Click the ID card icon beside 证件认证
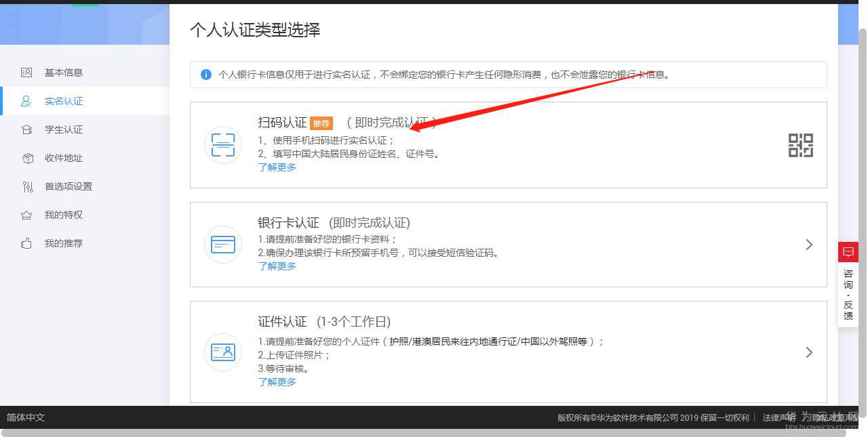868x437 pixels. pos(223,352)
